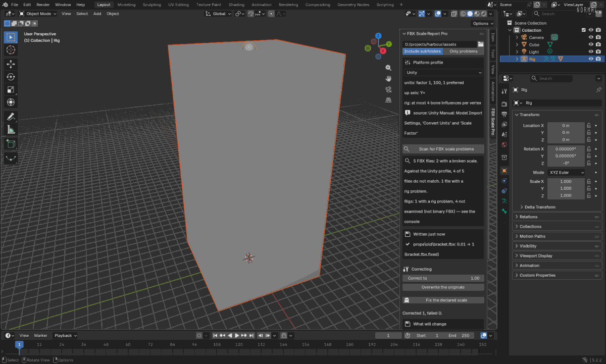Viewport: 606px width, 364px height.
Task: Open the Object Mode dropdown
Action: (38, 14)
